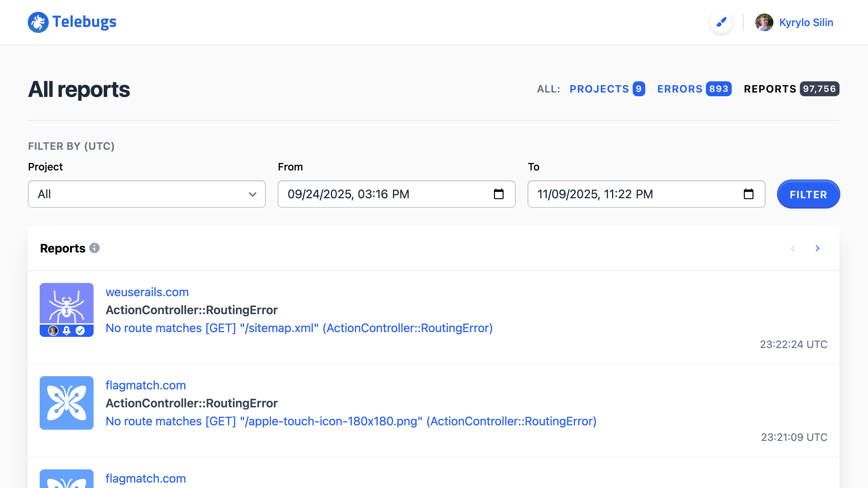The width and height of the screenshot is (868, 488).
Task: Click the snoozed bell badge on weuserails report
Action: coord(66,330)
